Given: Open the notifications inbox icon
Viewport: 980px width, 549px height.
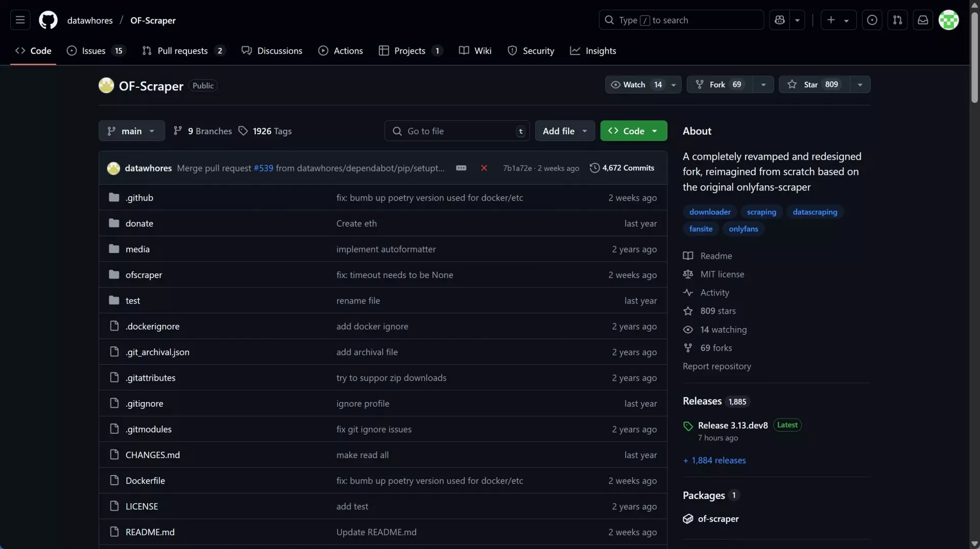Looking at the screenshot, I should (923, 20).
